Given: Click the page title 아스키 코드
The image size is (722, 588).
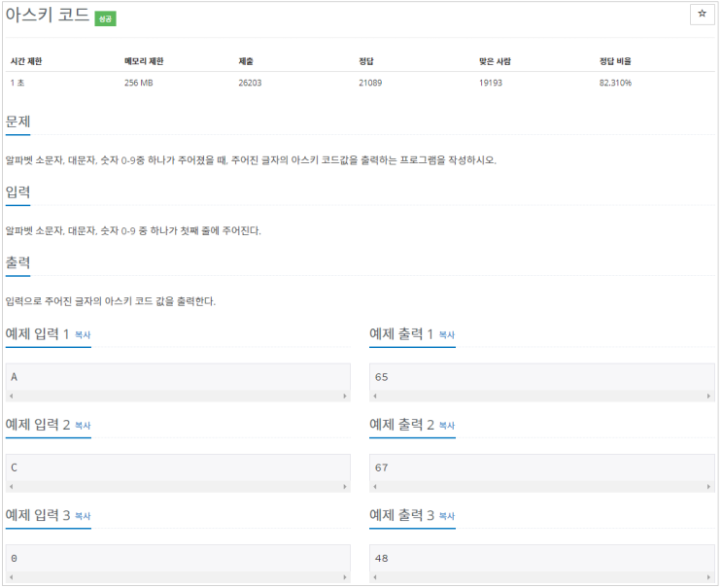Looking at the screenshot, I should click(x=47, y=15).
